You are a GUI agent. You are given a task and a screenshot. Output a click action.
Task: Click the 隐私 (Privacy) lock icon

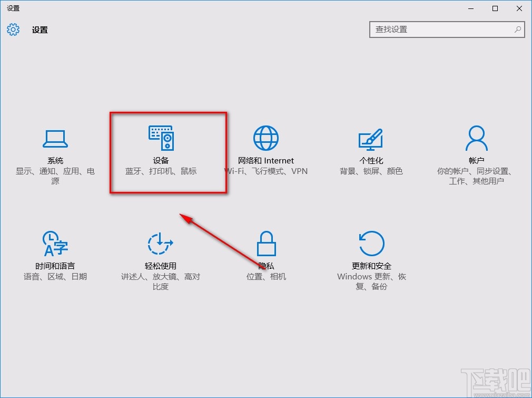(265, 244)
